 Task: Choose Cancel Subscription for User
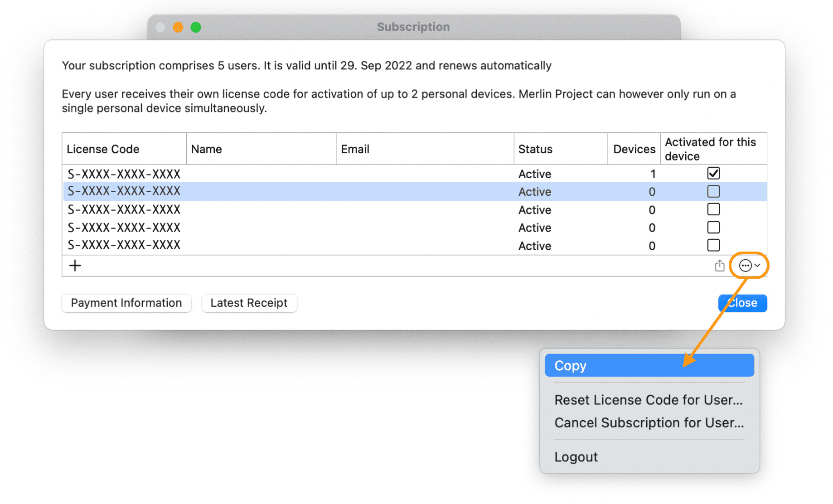[x=649, y=423]
